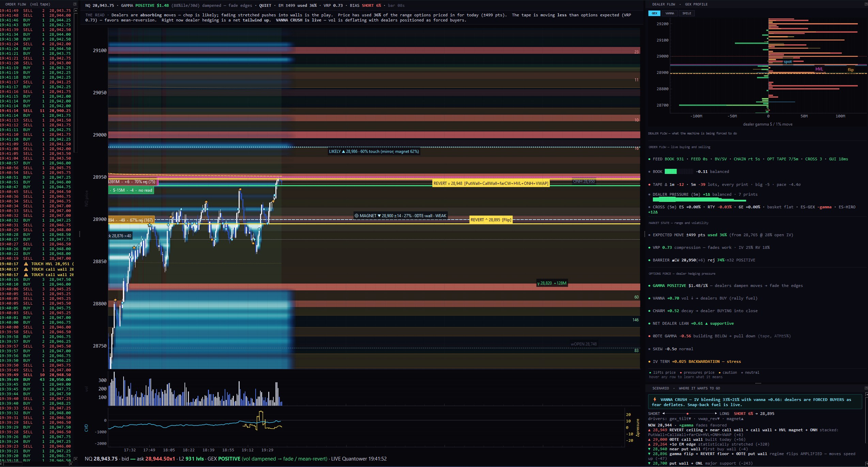Click the 'GAMMA POSITIVE $1.4B/1%' row
The image size is (868, 467).
(726, 286)
